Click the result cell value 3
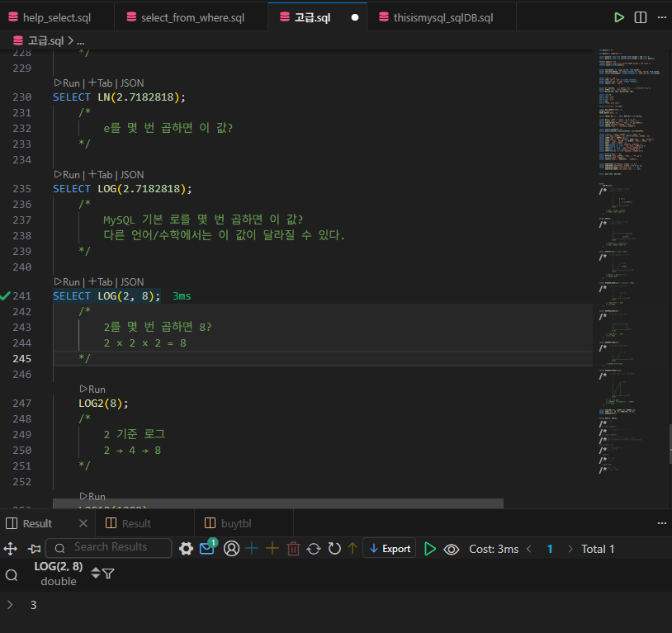The width and height of the screenshot is (672, 633). pyautogui.click(x=33, y=605)
